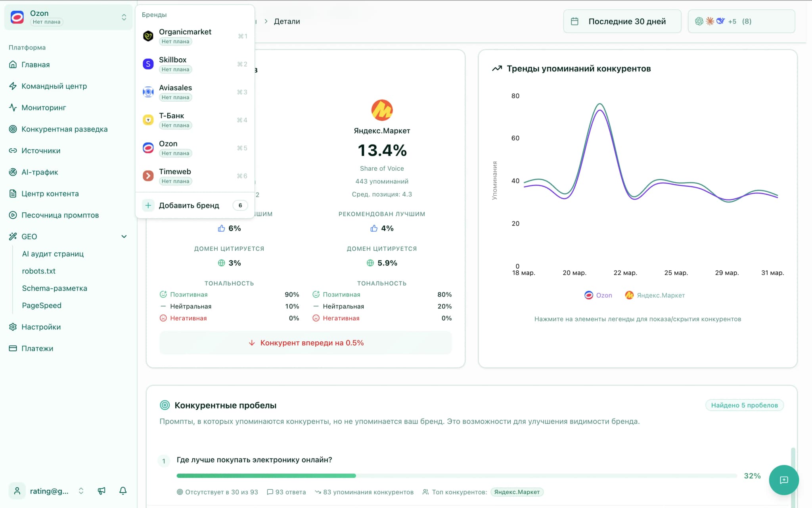Open the AI models selector showing +5

click(x=741, y=21)
